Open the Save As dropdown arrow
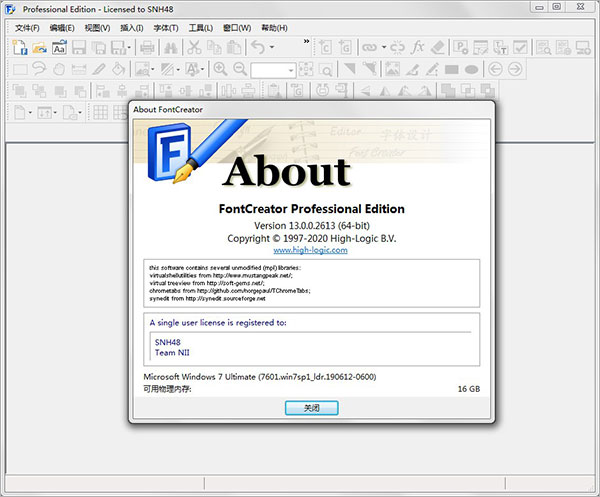 [129, 47]
